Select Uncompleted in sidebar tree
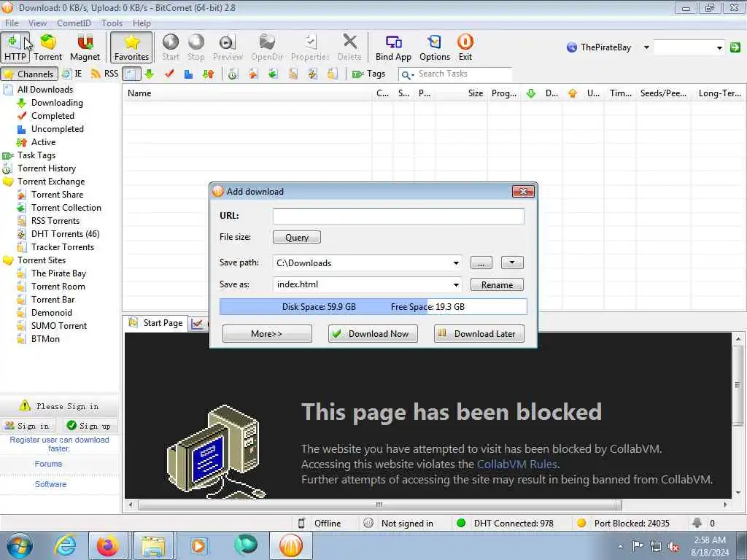This screenshot has width=747, height=560. (57, 129)
